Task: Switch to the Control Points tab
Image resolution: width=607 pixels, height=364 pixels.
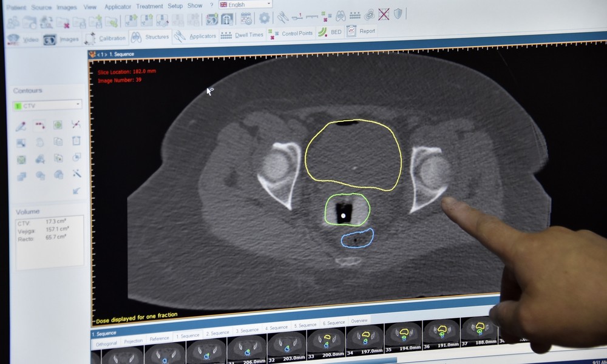Action: [x=290, y=33]
